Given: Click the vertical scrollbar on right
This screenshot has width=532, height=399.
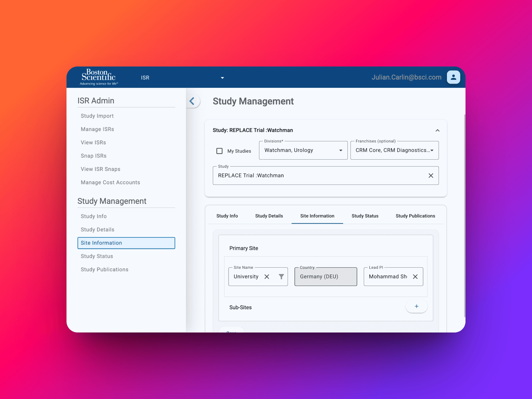Looking at the screenshot, I should 464,216.
